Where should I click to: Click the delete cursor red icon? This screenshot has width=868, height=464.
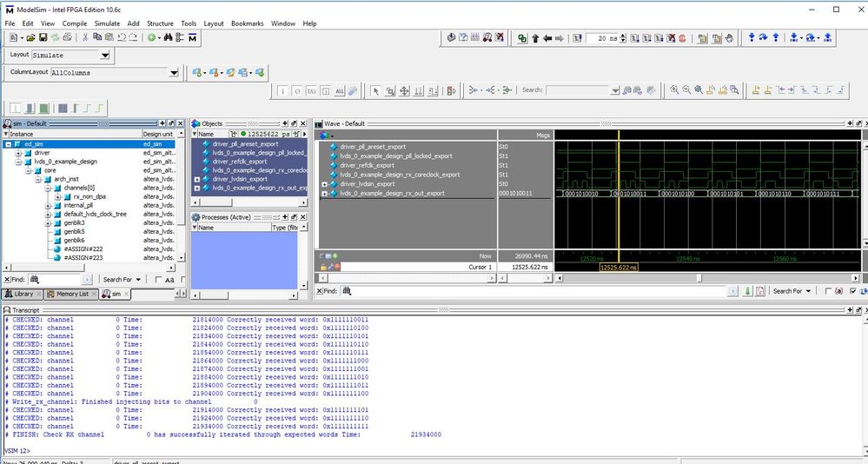click(x=337, y=267)
